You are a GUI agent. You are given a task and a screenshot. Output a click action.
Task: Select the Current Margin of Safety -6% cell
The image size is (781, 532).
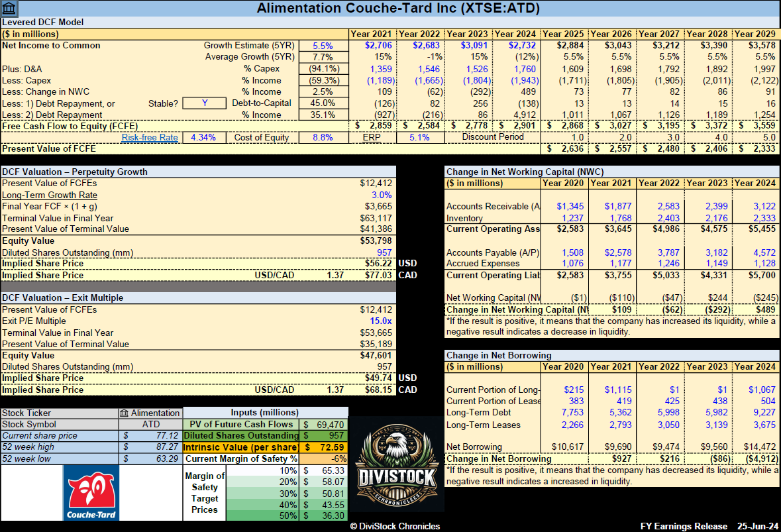tap(324, 458)
